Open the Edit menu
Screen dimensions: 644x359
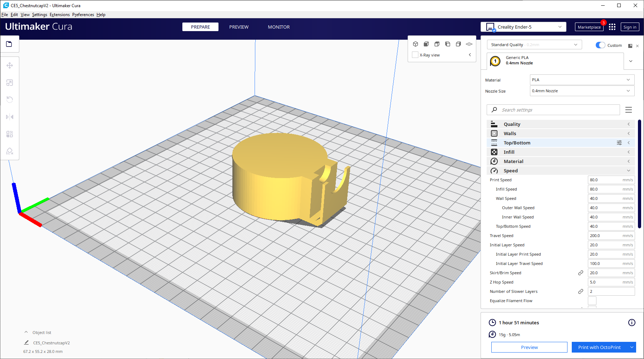14,15
